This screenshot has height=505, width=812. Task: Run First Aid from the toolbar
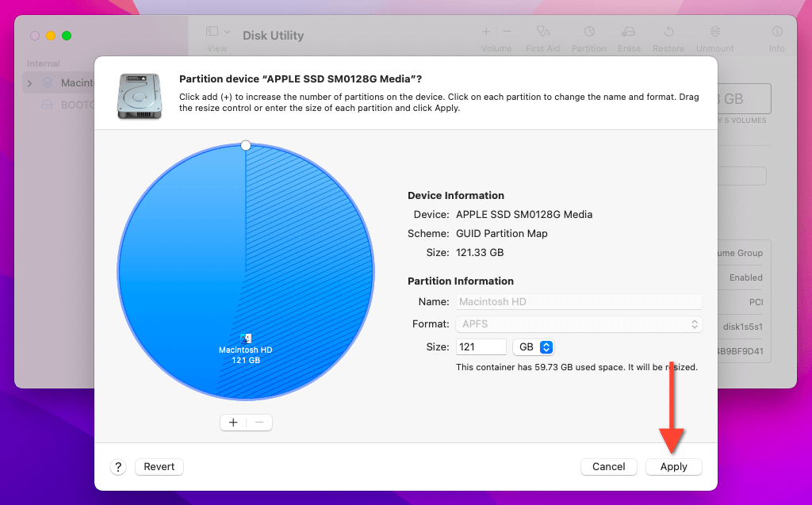542,32
